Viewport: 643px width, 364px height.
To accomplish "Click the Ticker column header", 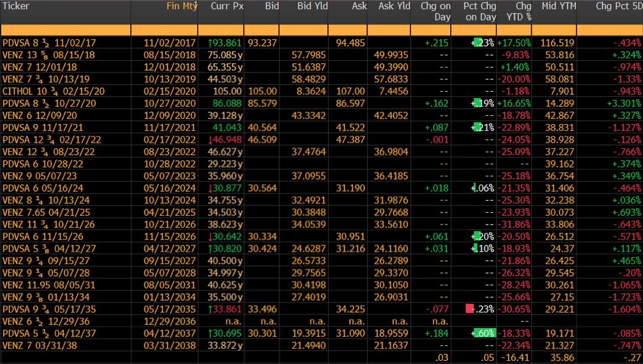I will pyautogui.click(x=16, y=6).
